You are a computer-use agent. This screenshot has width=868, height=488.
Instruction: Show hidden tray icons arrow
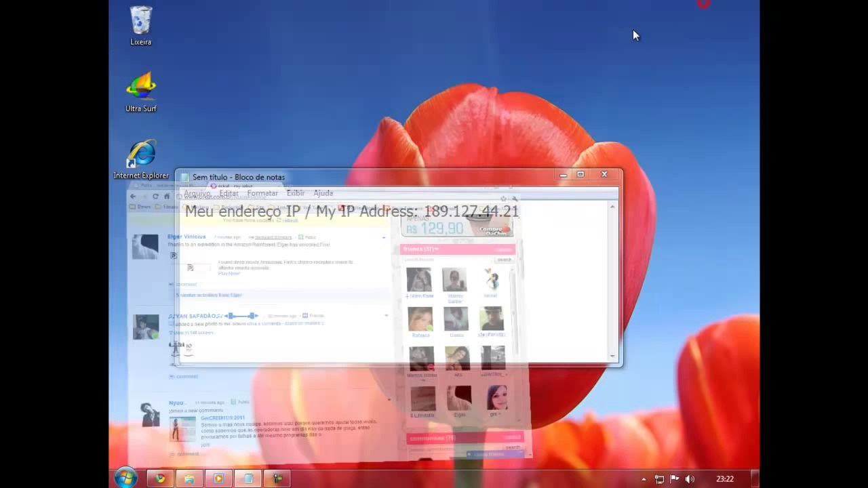tap(644, 479)
